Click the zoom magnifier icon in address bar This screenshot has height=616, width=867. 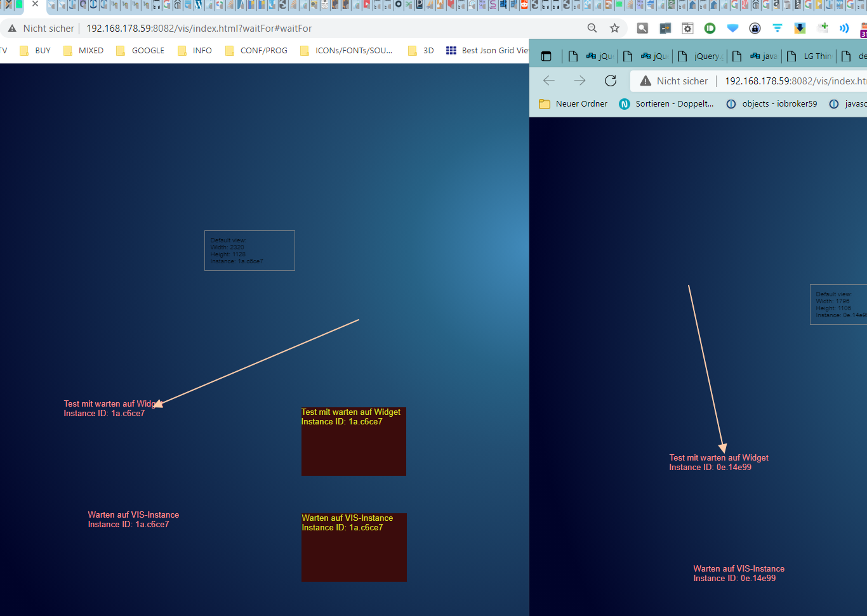pos(592,28)
